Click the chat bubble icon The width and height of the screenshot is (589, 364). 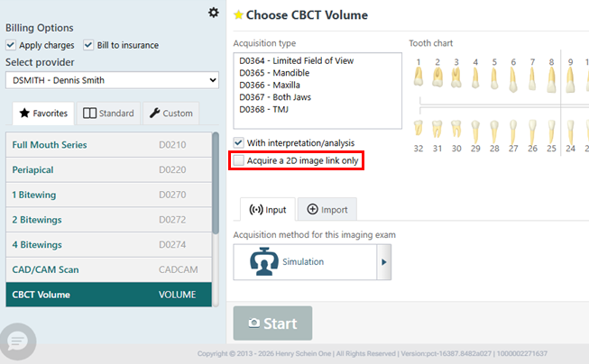[19, 341]
